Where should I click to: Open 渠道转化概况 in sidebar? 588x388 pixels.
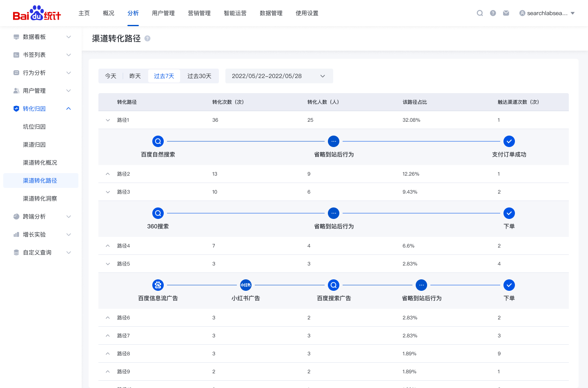(40, 163)
